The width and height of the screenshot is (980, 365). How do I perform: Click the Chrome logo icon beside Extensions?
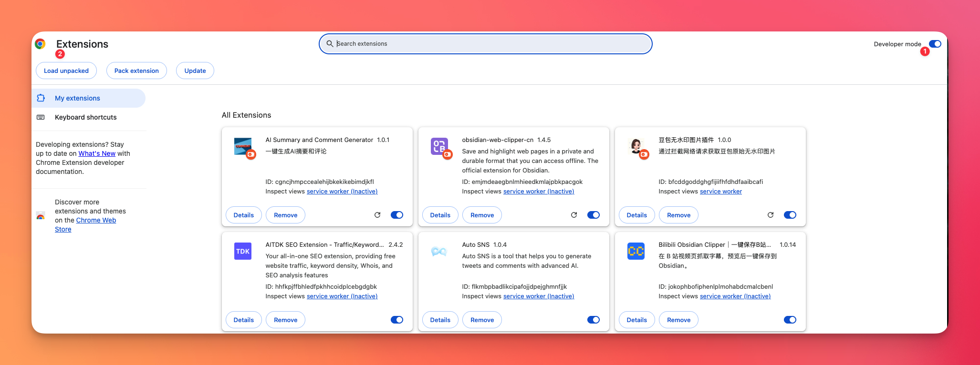pos(40,44)
